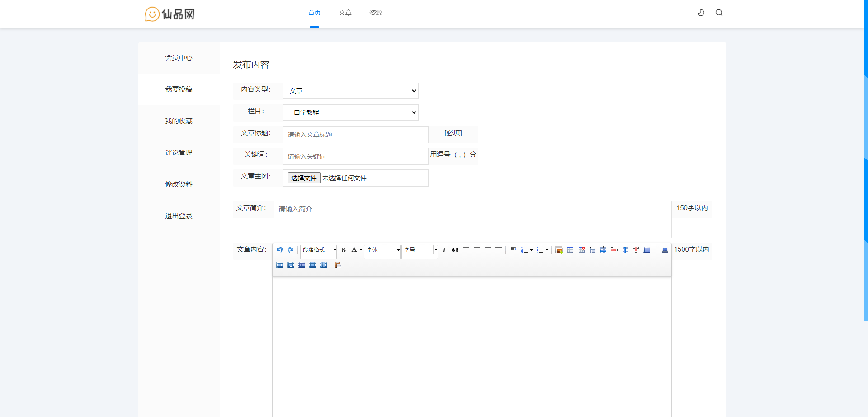868x417 pixels.
Task: Open the search icon in the header
Action: click(719, 13)
